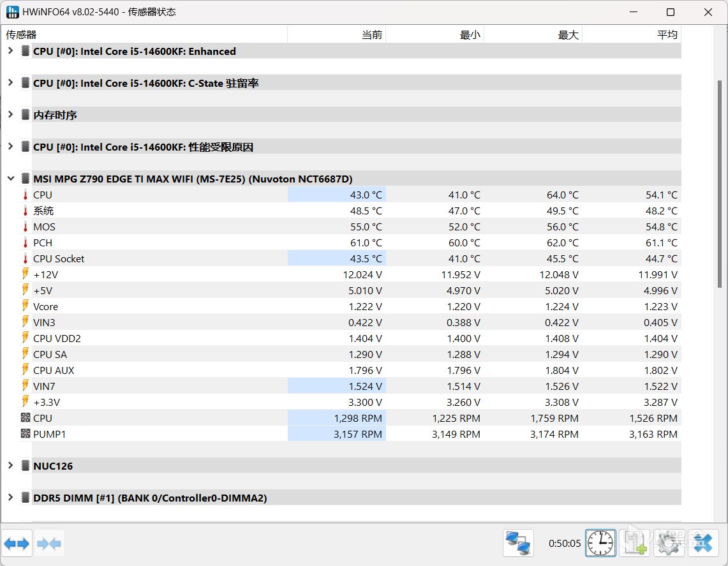
Task: Click the voltage bolt icon beside CPU AUX
Action: (26, 370)
